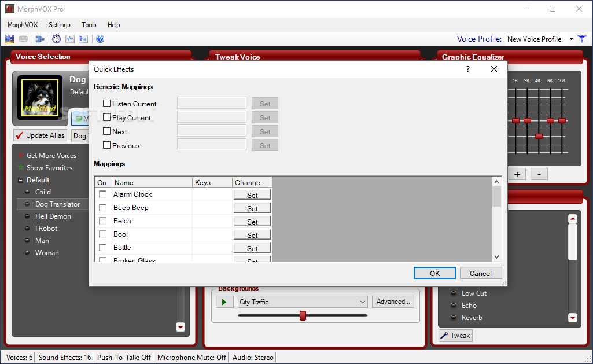Enable the Listen Current checkbox
Screen dimensions: 593x364
tap(106, 103)
